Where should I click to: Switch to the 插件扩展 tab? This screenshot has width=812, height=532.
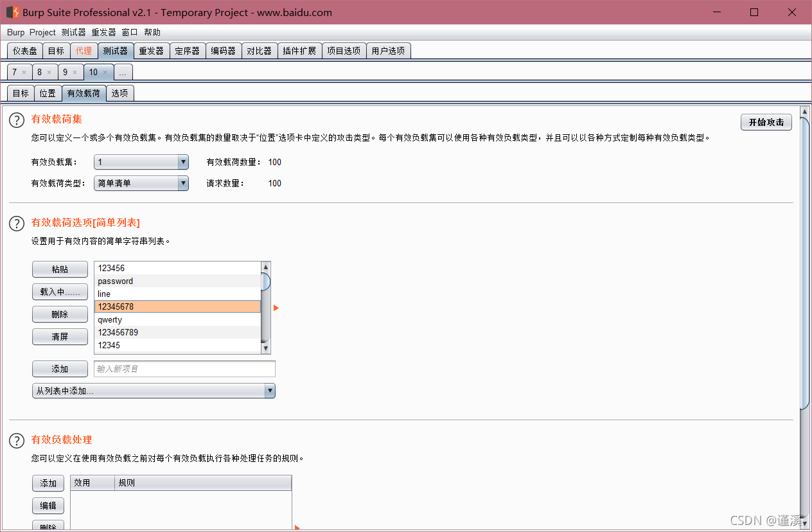[300, 51]
